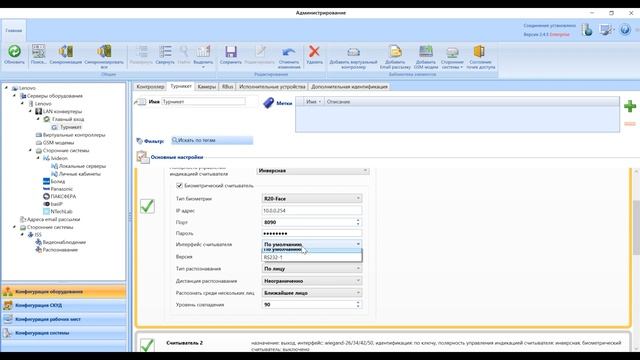
Task: Uncheck Биометрический считыватель checkbox
Action: 179,186
